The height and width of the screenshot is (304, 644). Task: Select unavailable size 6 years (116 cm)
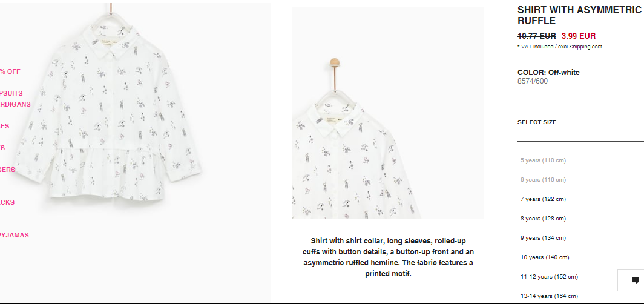pyautogui.click(x=543, y=179)
